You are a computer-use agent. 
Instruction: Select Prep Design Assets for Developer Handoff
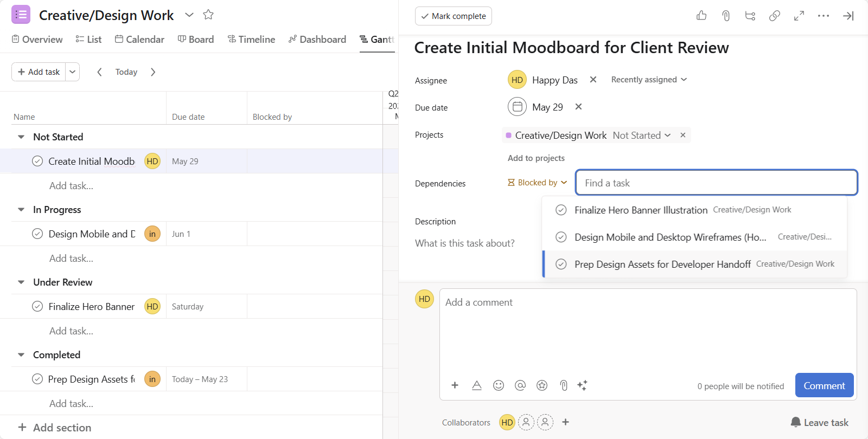695,264
